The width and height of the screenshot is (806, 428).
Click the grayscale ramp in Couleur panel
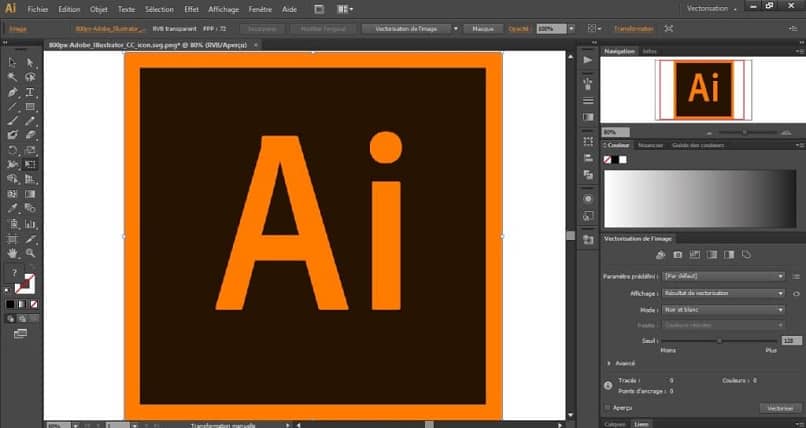700,198
